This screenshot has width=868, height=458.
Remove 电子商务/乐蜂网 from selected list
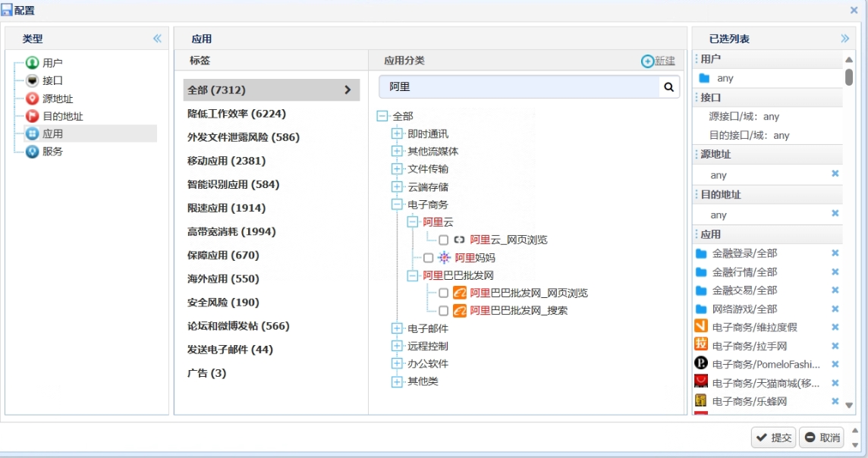click(835, 401)
